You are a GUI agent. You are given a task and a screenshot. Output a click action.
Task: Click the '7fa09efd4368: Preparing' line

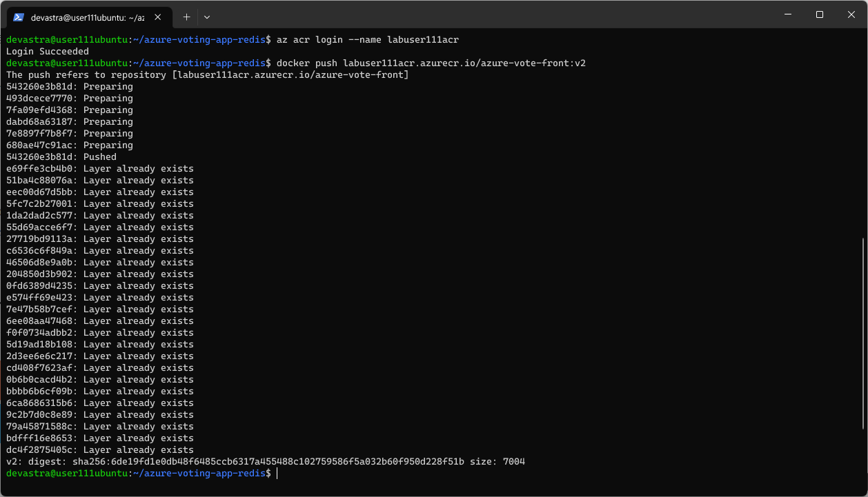(70, 110)
